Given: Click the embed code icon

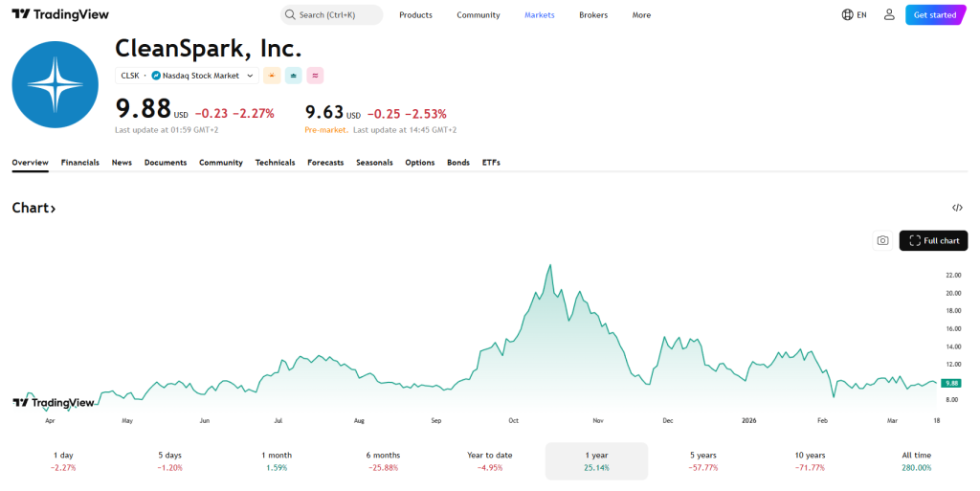Looking at the screenshot, I should coord(957,208).
